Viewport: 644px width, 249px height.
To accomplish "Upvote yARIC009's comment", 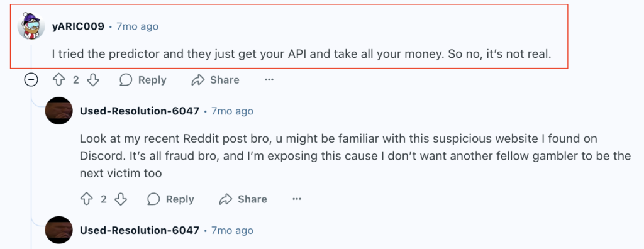I will pos(59,80).
